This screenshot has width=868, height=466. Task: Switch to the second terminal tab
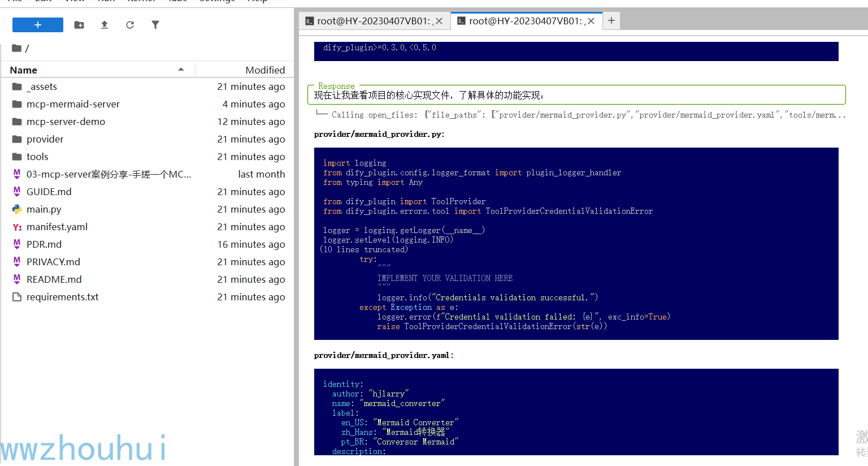pyautogui.click(x=526, y=21)
